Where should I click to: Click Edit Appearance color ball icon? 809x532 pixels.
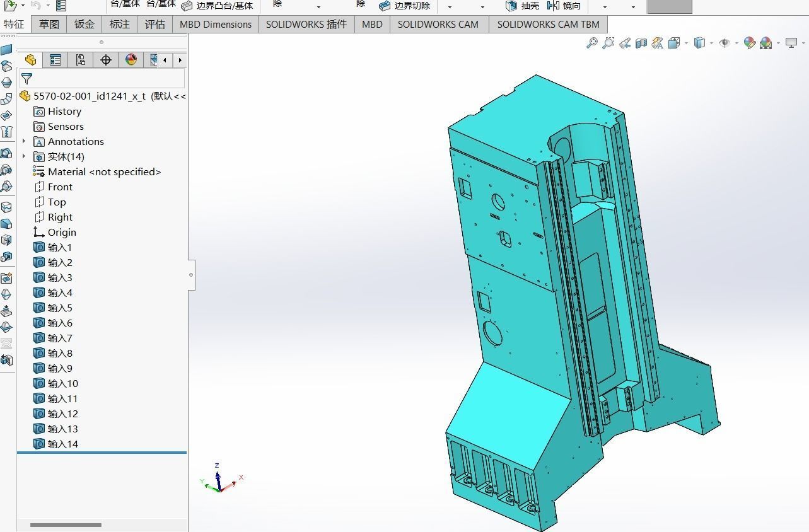[x=749, y=43]
